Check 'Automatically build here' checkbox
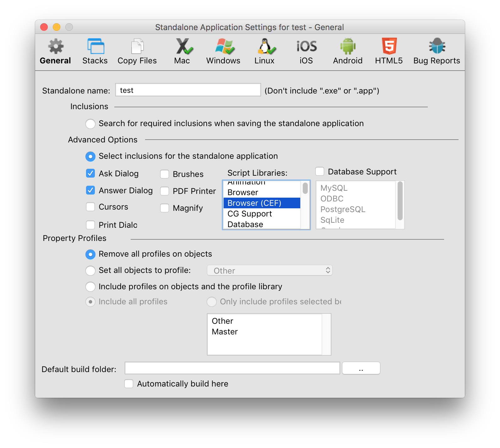This screenshot has width=500, height=448. (129, 384)
